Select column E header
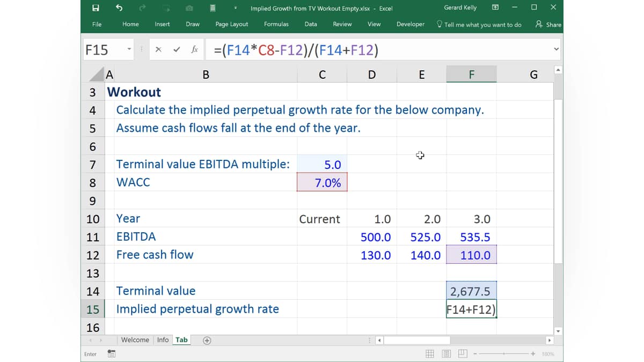The width and height of the screenshot is (644, 362). (x=421, y=75)
